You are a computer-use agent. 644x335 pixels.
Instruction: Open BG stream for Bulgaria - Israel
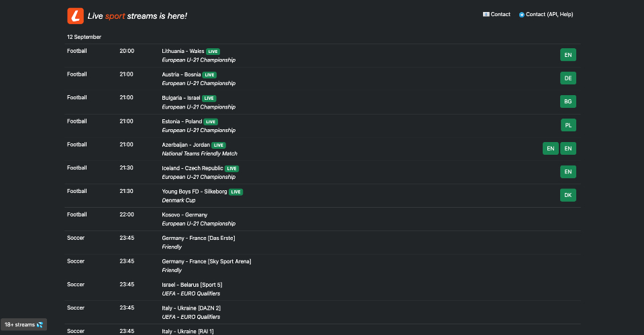click(568, 102)
